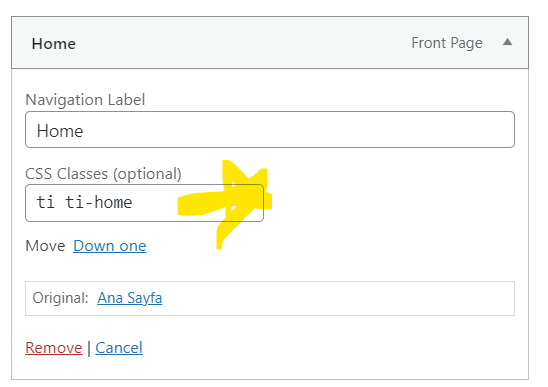Image resolution: width=548 pixels, height=387 pixels.
Task: Open the original page link Ana Sayfa
Action: 130,298
